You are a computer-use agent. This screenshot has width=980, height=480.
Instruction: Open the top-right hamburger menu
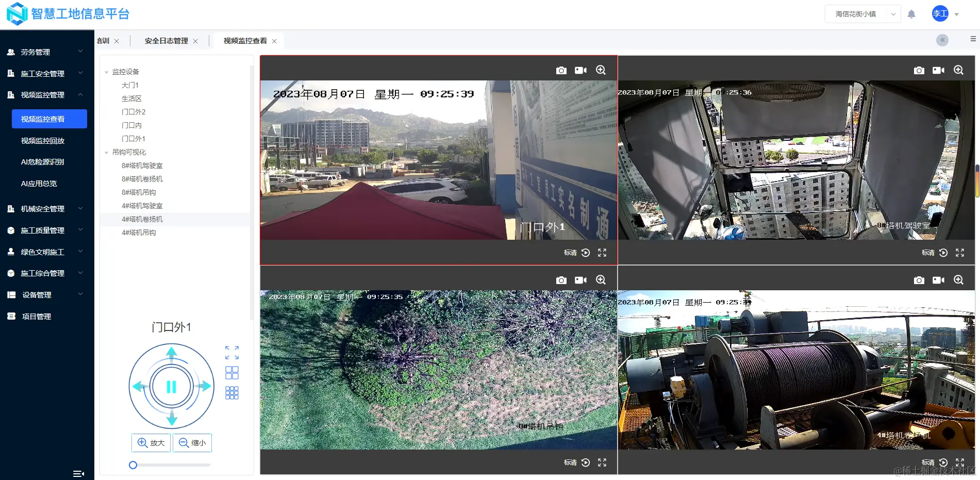pos(973,39)
